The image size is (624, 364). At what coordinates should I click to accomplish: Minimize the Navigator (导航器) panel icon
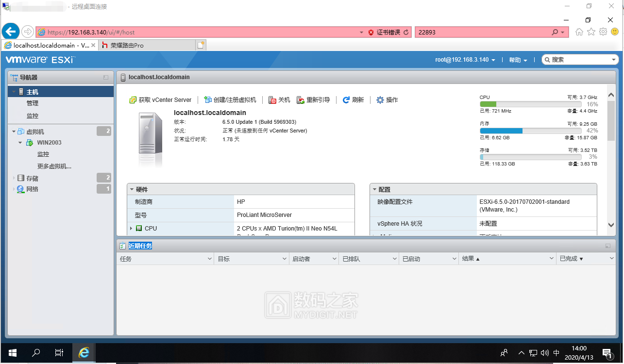[106, 78]
